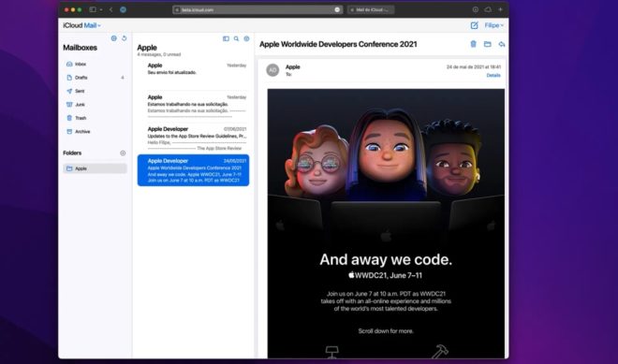618x364 pixels.
Task: Open the Drafts mailbox
Action: (x=95, y=78)
